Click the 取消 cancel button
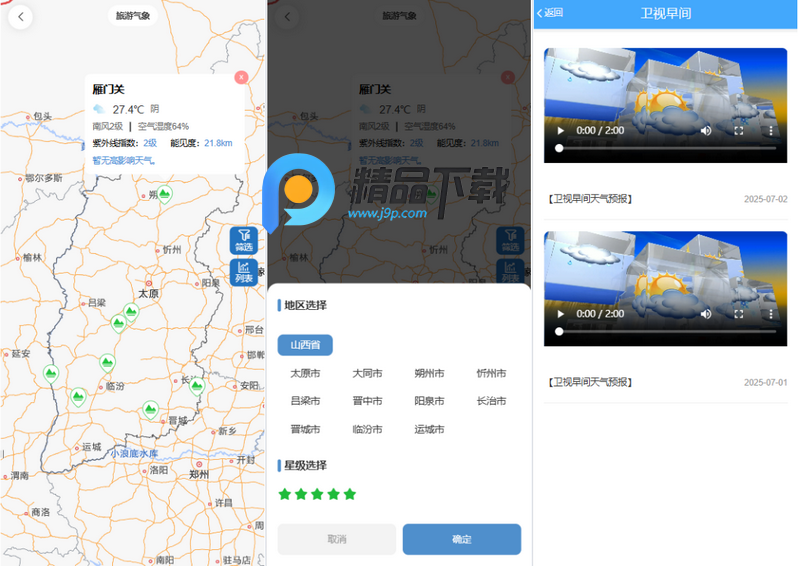The height and width of the screenshot is (566, 799). tap(337, 539)
